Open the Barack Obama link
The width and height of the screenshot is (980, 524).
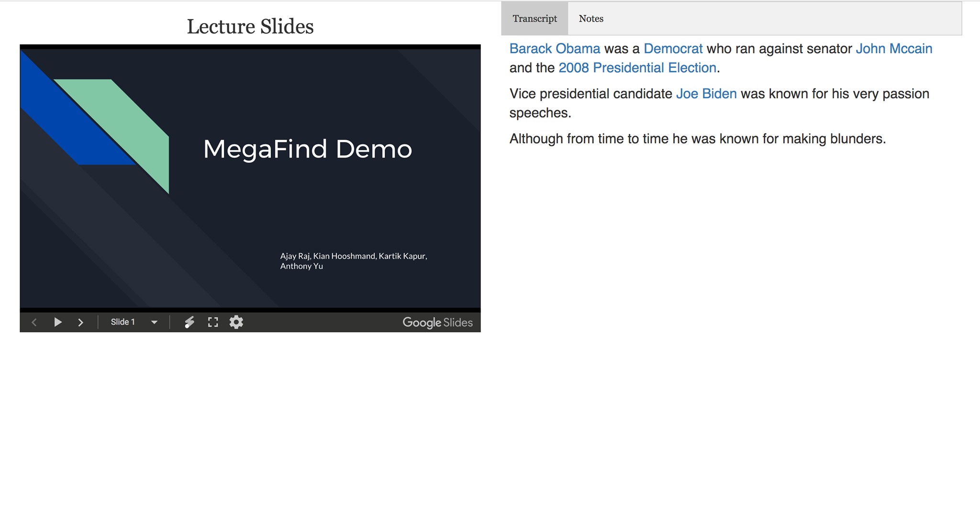click(x=555, y=49)
